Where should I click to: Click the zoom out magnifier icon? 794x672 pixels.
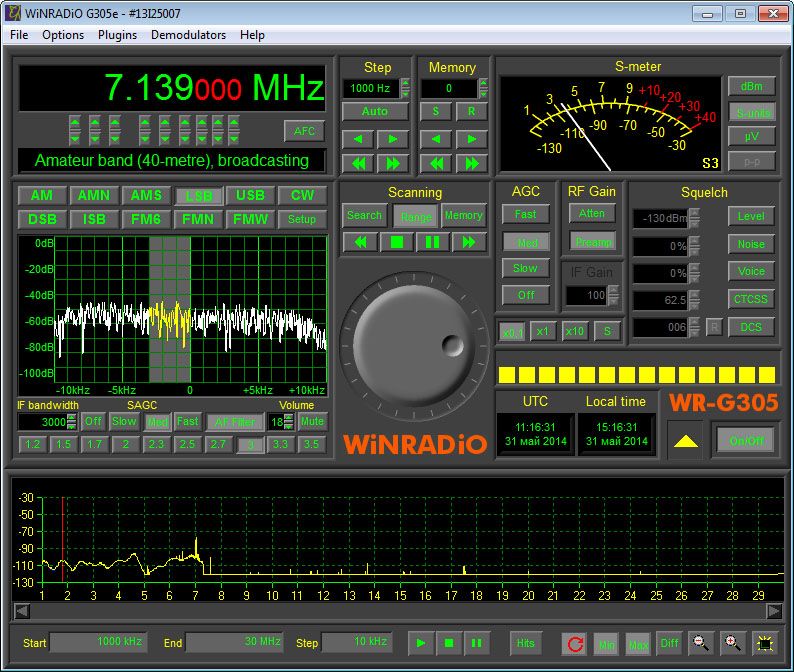(x=701, y=643)
